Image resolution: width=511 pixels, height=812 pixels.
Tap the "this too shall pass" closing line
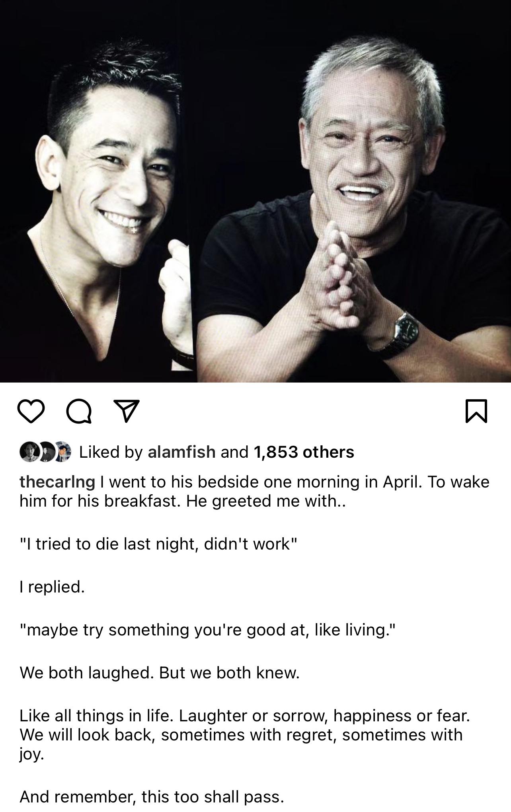click(x=152, y=796)
